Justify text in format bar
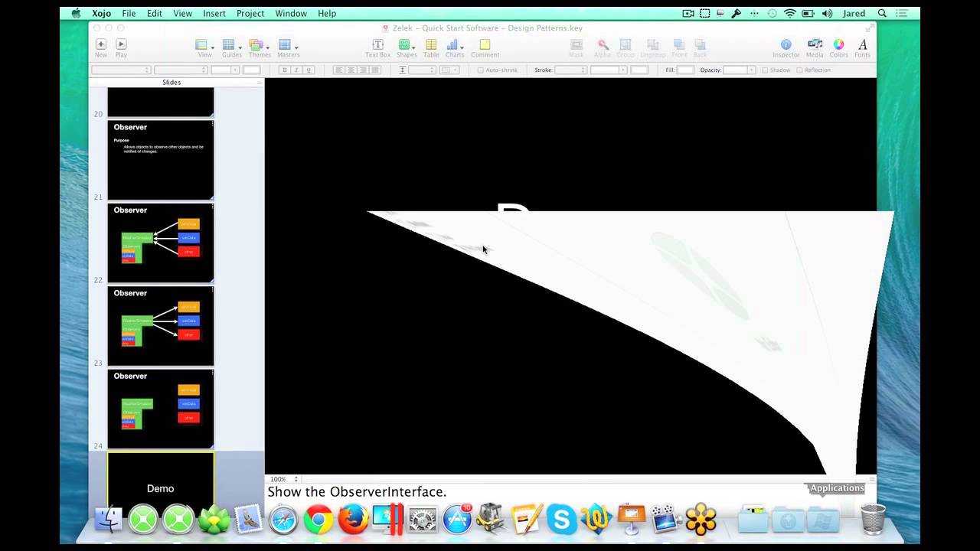Image resolution: width=980 pixels, height=551 pixels. [375, 70]
